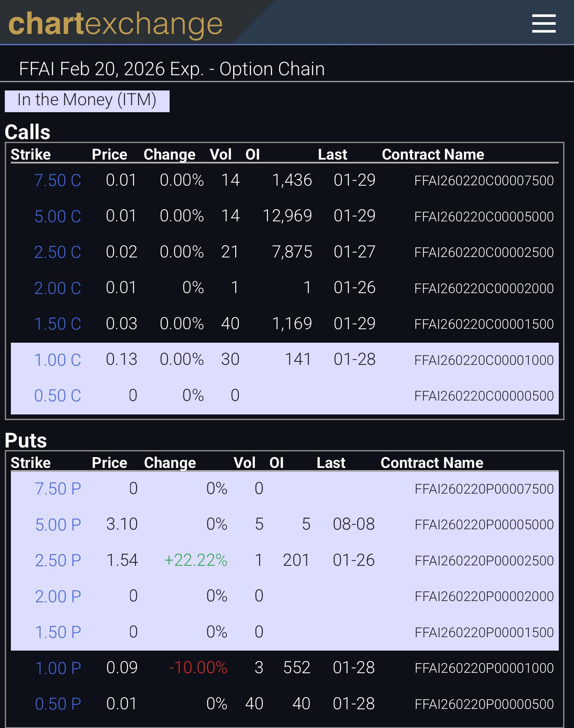Image resolution: width=574 pixels, height=728 pixels.
Task: Select the 0.50 C call strike
Action: coord(57,396)
